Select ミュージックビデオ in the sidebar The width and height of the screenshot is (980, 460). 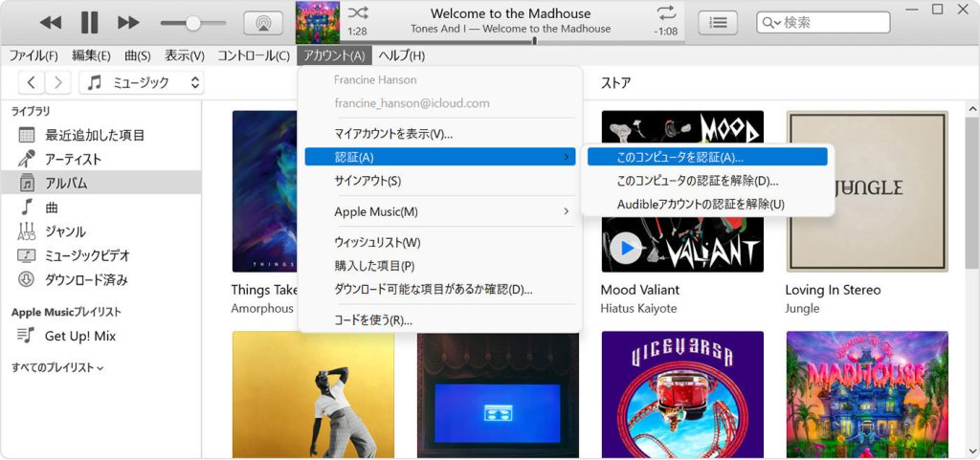(101, 255)
